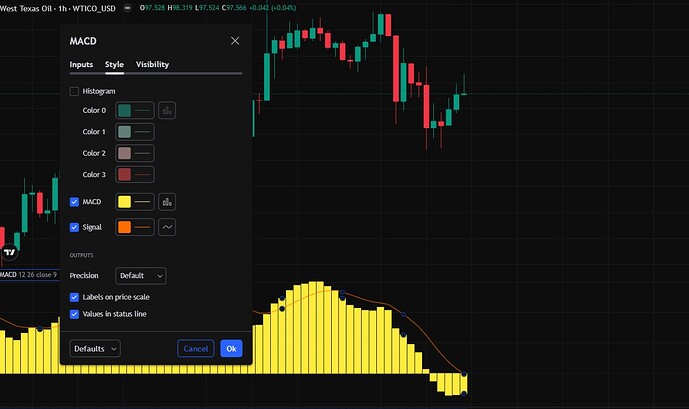This screenshot has width=689, height=409.
Task: Open Color 1 light green swatch
Action: [x=124, y=132]
